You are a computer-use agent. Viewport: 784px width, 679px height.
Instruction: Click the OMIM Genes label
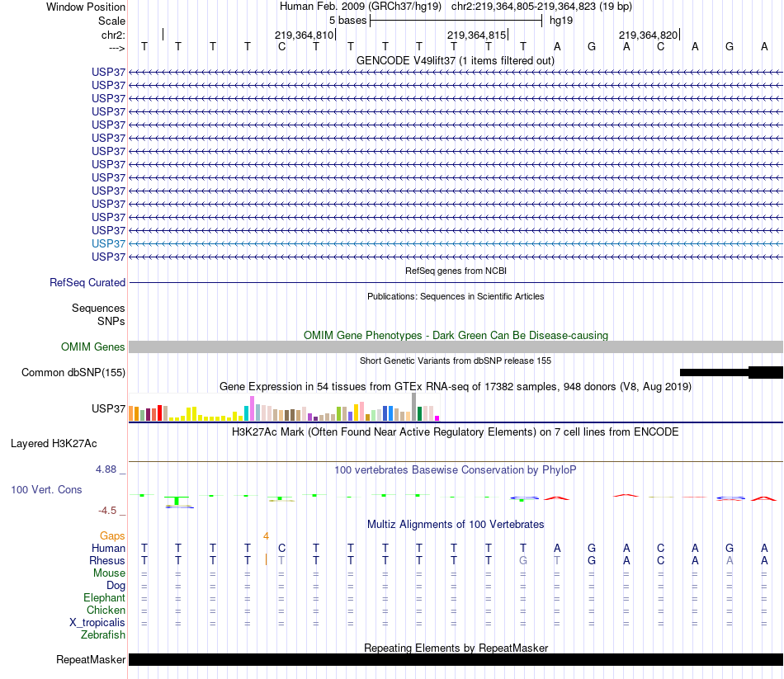(92, 347)
